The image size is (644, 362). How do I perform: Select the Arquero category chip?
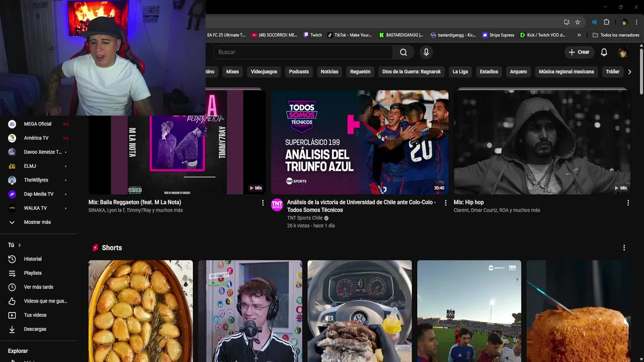518,72
